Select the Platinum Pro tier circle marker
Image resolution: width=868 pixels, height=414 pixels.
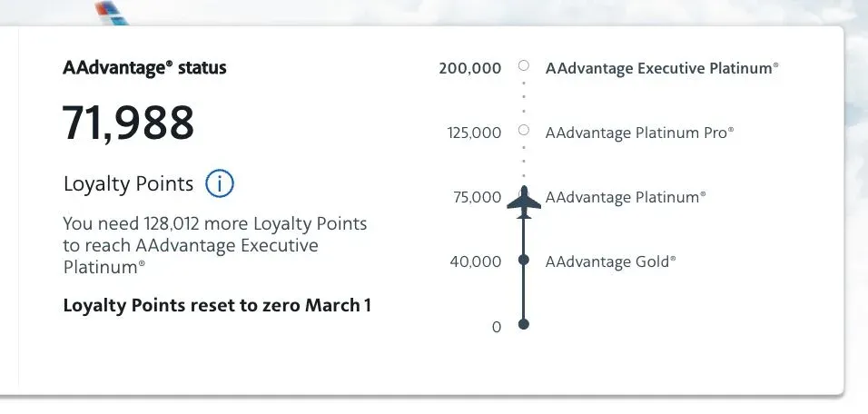pos(523,131)
